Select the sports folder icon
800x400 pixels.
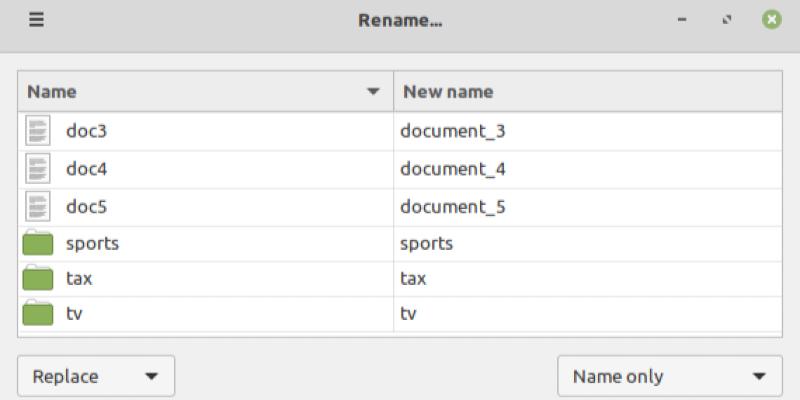[x=38, y=243]
